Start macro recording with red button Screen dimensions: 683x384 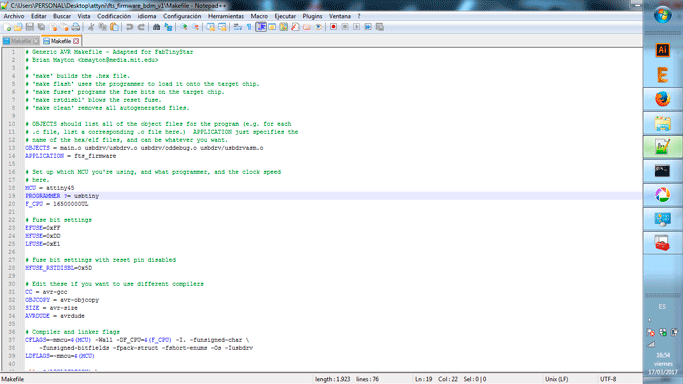click(x=333, y=27)
